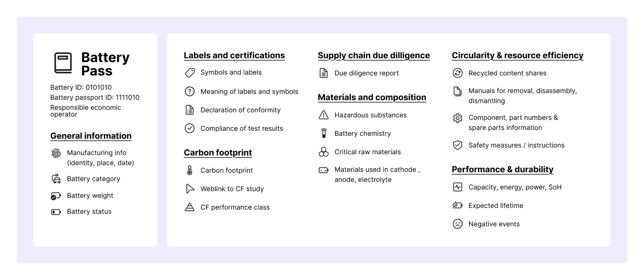Click the arrow icon for Weblink to CF study
The height and width of the screenshot is (280, 644).
(190, 189)
